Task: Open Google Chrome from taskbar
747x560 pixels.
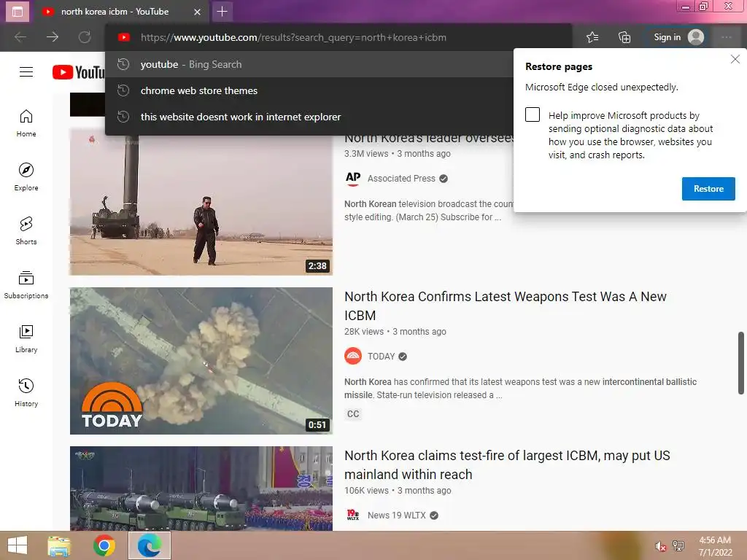Action: pyautogui.click(x=104, y=545)
